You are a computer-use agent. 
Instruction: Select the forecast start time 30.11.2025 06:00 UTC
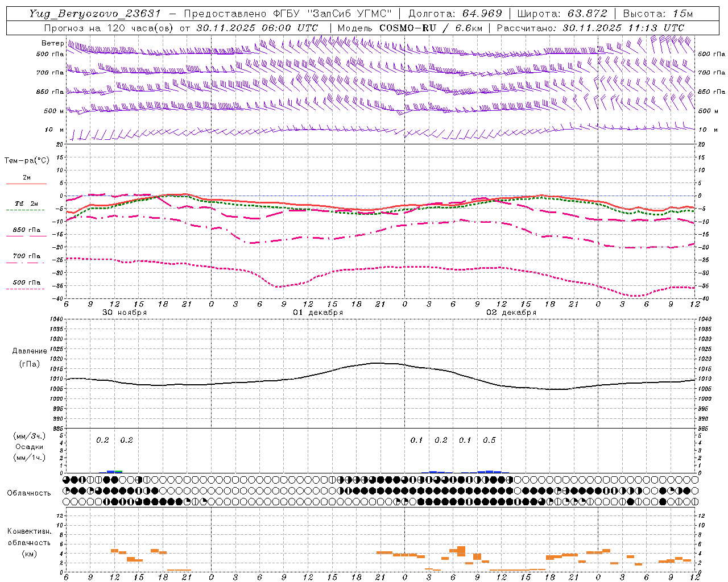(x=258, y=28)
